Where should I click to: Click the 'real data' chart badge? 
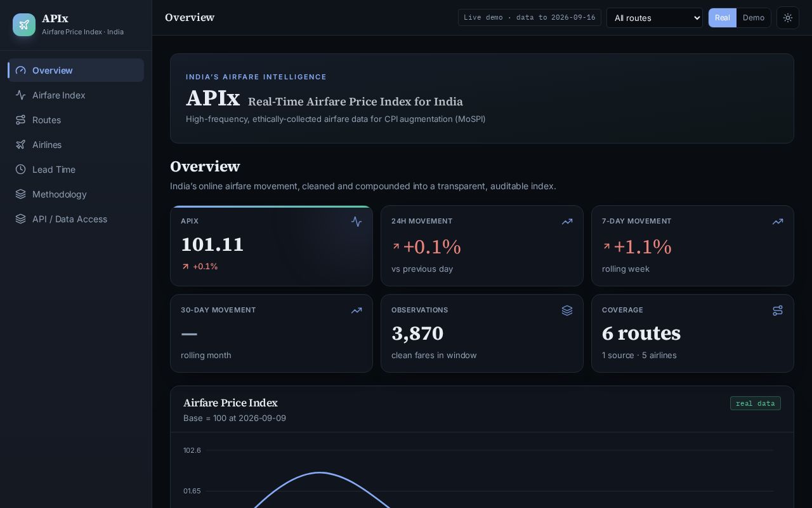tap(755, 403)
